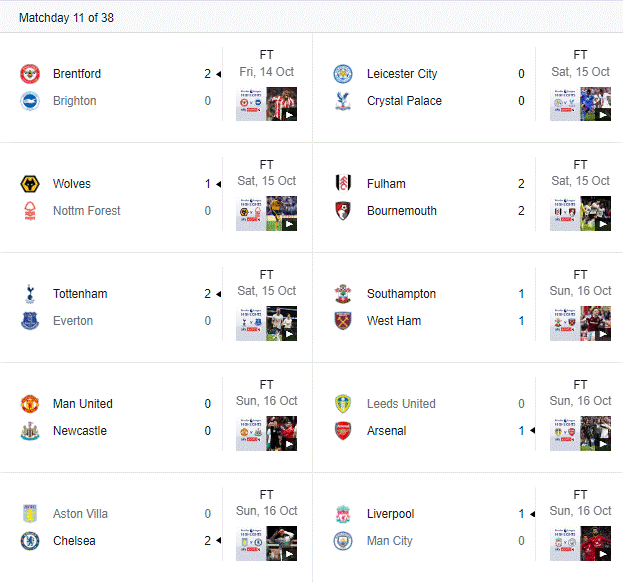Open the Leeds United team name
The image size is (623, 582).
401,404
